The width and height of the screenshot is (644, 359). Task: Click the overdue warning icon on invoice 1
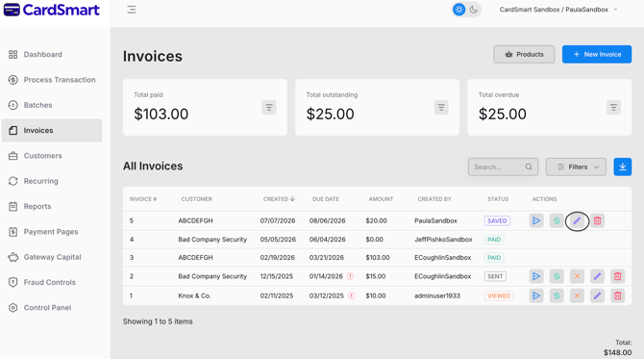click(x=351, y=295)
